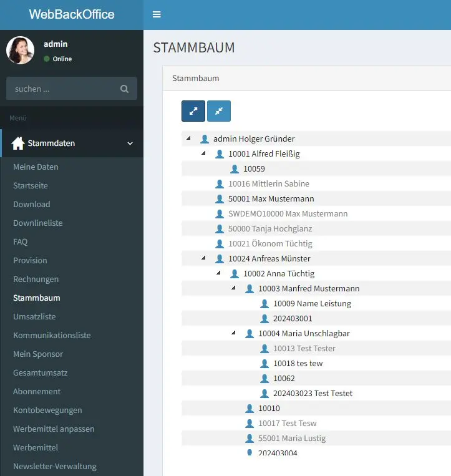Open Downlineliste
This screenshot has height=476, width=451.
[x=38, y=223]
